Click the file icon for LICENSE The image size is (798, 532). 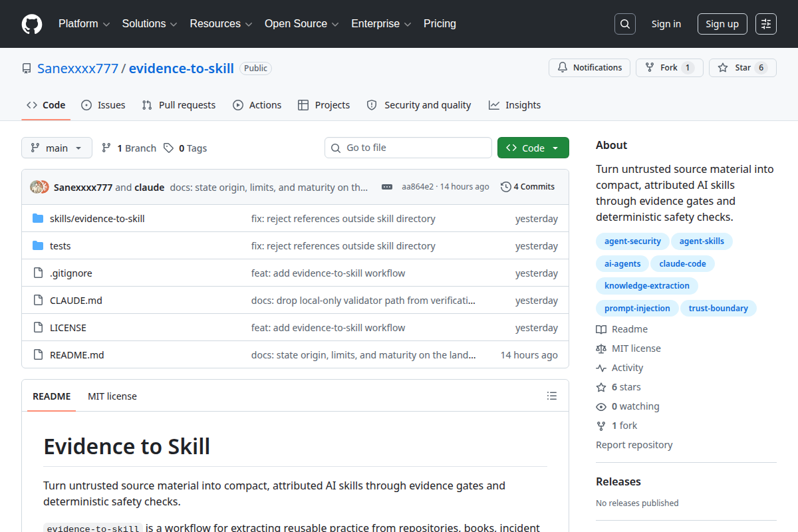click(38, 328)
